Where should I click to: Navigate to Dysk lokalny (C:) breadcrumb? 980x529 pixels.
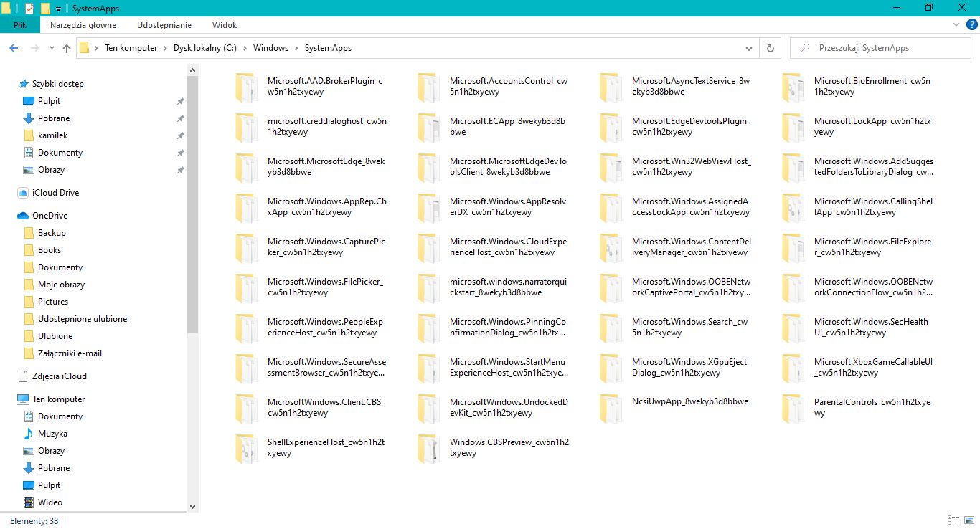click(204, 48)
